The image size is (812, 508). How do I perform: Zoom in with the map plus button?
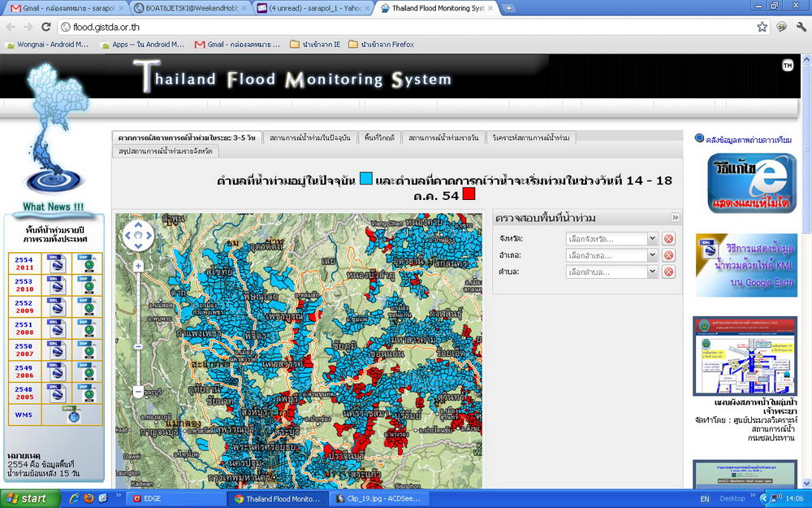click(139, 266)
